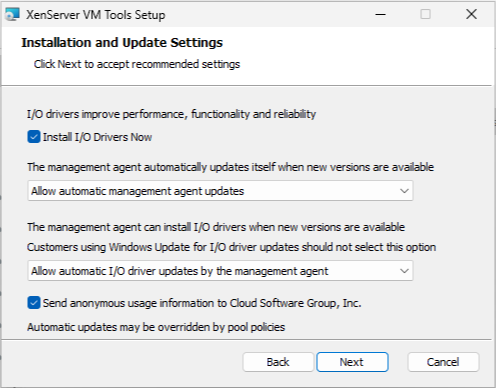Click the Back button
This screenshot has height=388, width=496.
pos(278,362)
